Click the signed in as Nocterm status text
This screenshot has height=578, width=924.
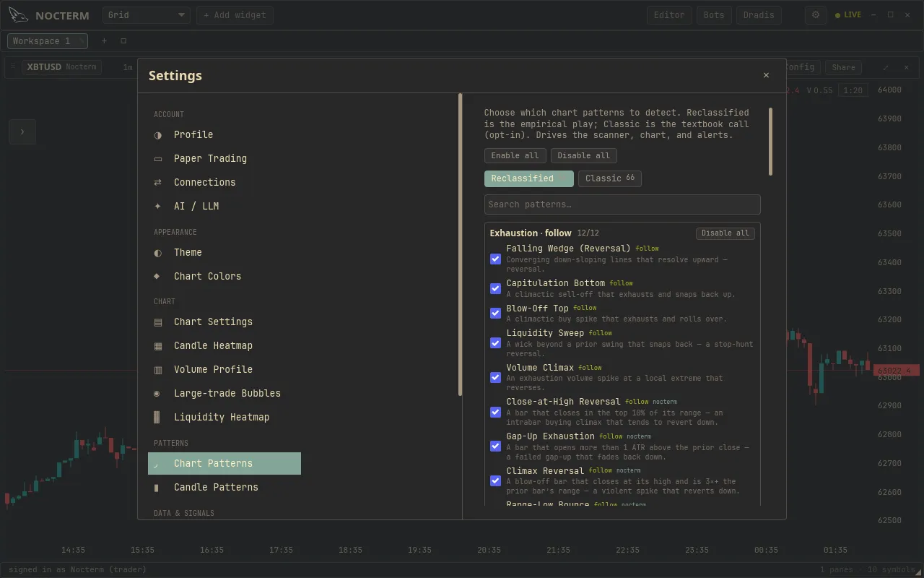coord(77,569)
